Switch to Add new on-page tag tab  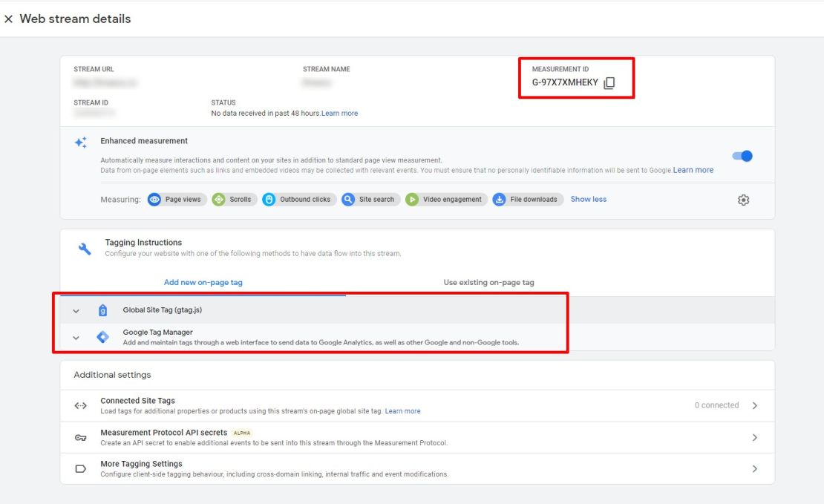(203, 282)
